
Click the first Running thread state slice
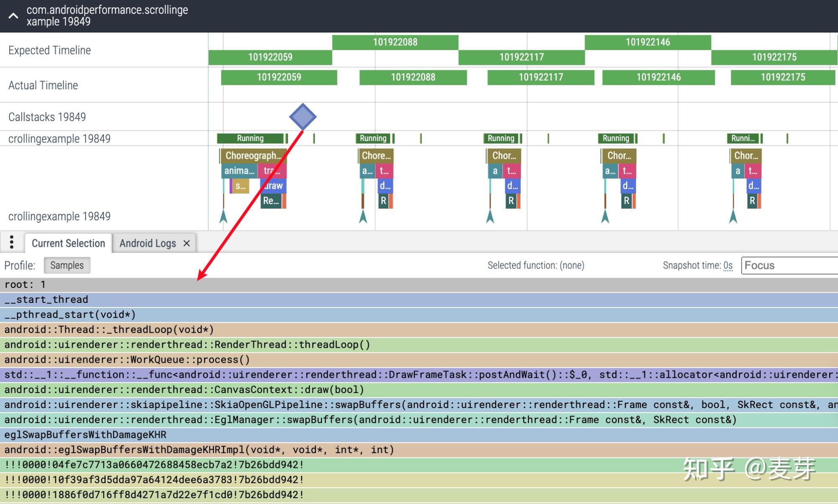click(x=250, y=138)
